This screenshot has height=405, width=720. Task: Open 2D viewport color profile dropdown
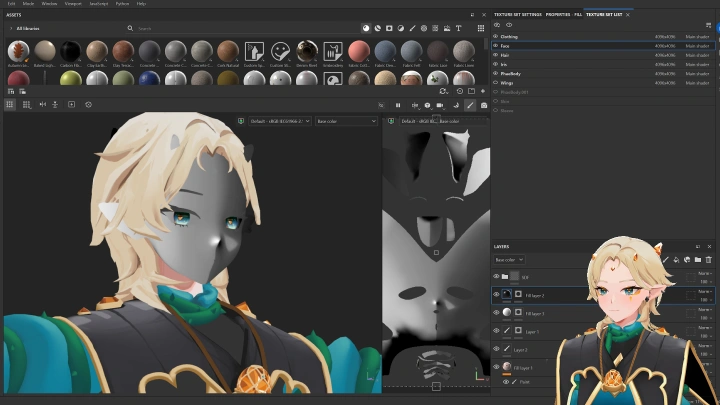tap(417, 121)
